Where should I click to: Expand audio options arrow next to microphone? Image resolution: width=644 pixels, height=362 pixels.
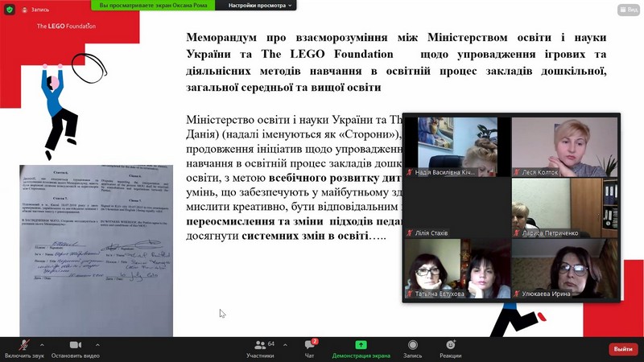pos(42,345)
